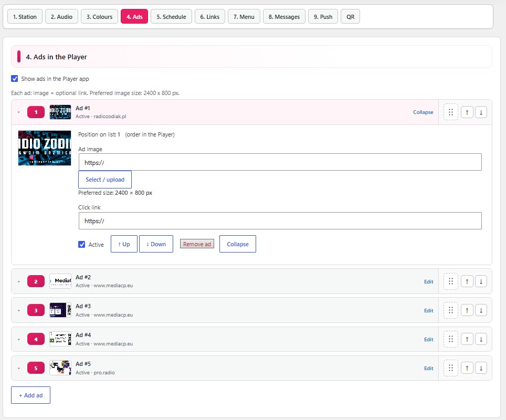This screenshot has height=420, width=506.
Task: Click the large Radio Zodiak preview image
Action: click(x=45, y=148)
